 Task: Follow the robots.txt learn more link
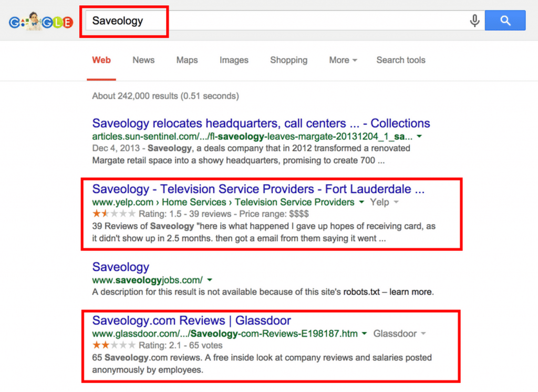pos(411,292)
